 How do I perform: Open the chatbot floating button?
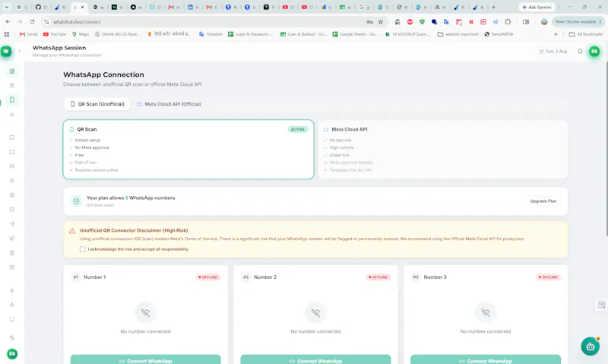[591, 347]
